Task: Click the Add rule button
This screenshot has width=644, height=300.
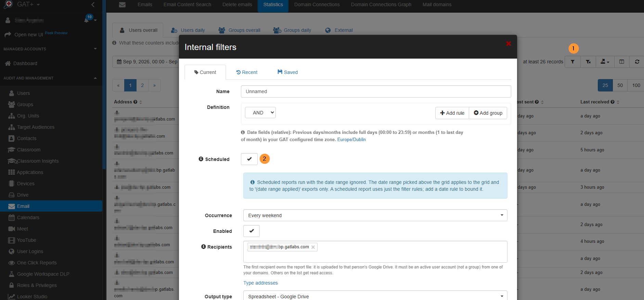Action: 452,113
